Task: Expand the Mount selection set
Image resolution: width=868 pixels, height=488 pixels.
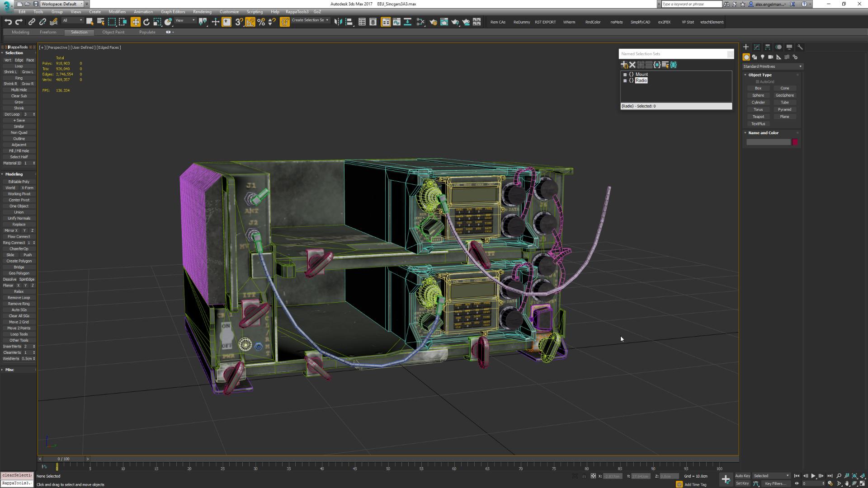Action: [625, 75]
